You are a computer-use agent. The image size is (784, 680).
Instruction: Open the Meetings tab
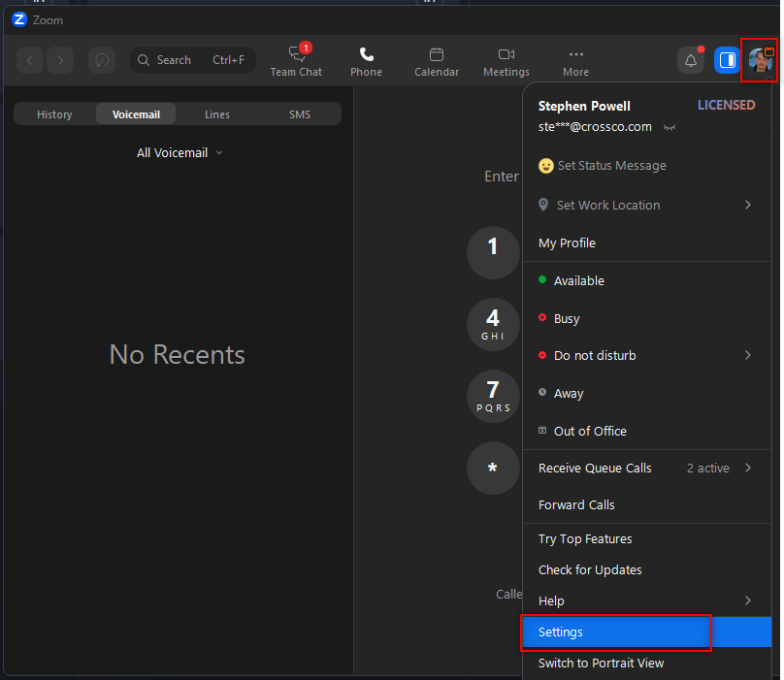tap(506, 61)
